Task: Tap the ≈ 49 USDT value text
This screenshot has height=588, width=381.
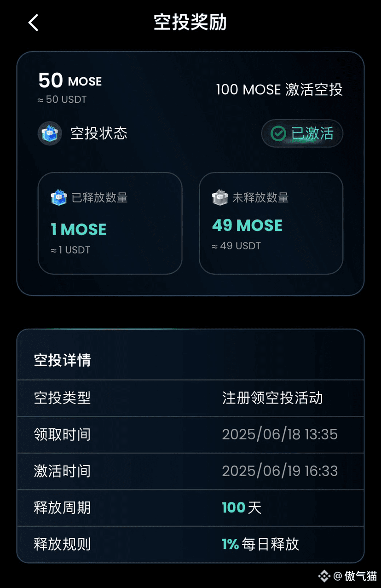Action: [236, 246]
